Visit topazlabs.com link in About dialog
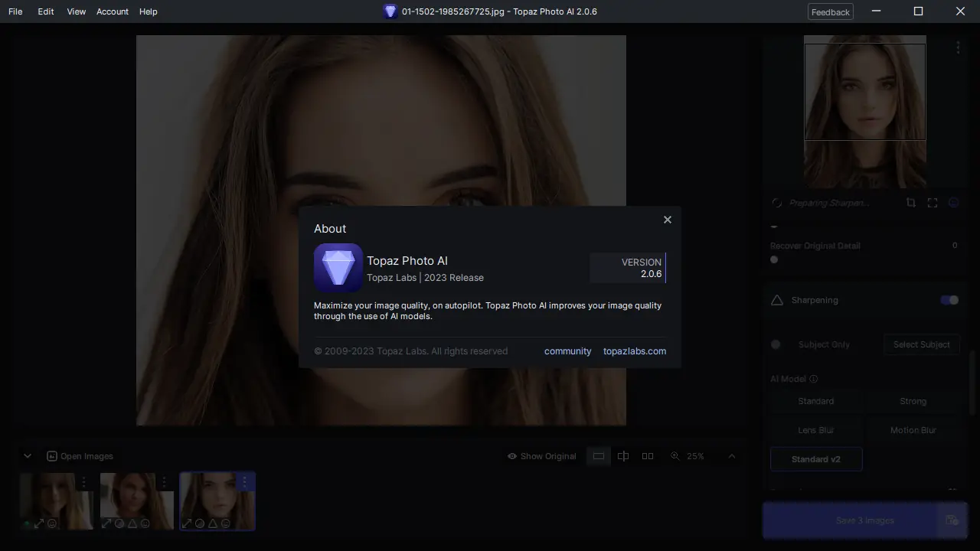Screen dimensions: 980x551 [635, 351]
